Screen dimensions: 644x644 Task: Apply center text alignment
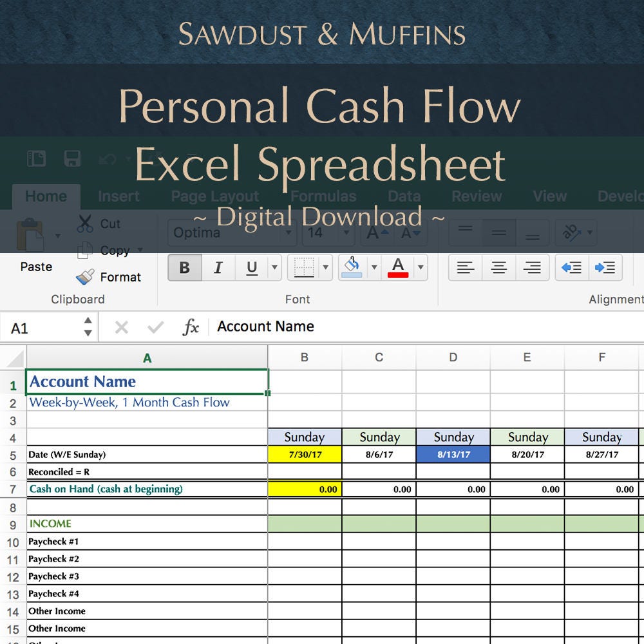click(498, 266)
